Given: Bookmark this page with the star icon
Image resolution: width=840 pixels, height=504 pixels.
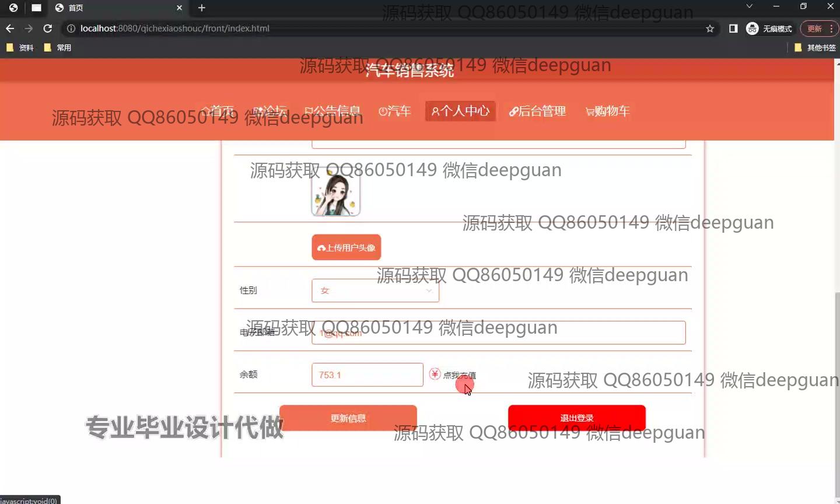Looking at the screenshot, I should coord(710,29).
